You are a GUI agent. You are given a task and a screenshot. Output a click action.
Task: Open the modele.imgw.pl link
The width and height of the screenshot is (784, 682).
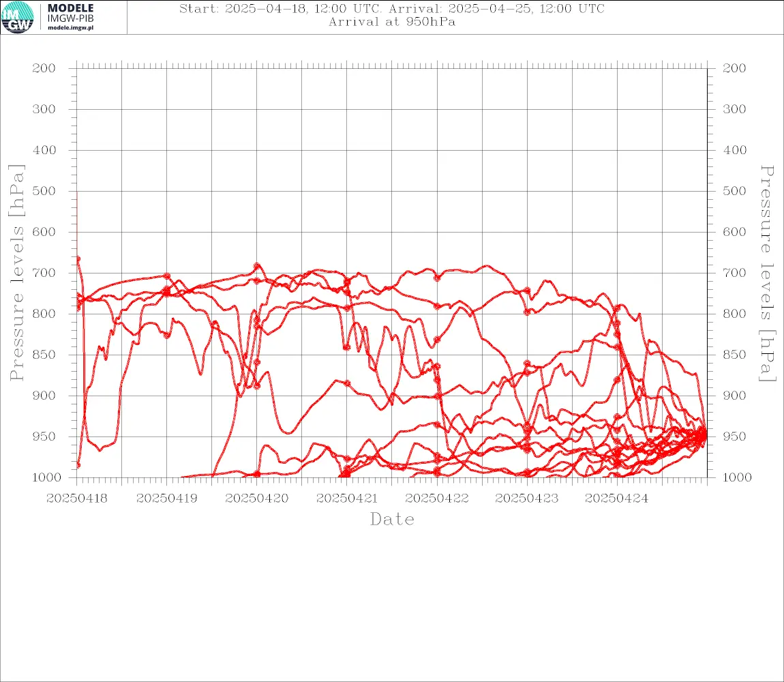[70, 28]
